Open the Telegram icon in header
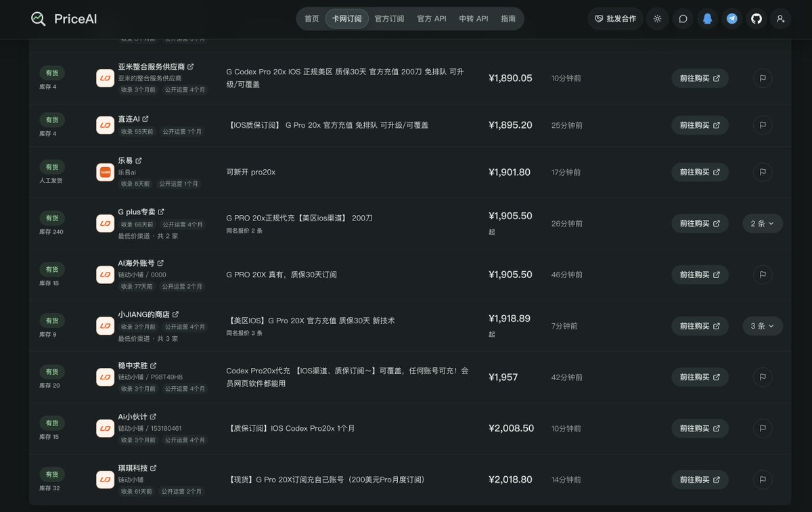 coord(732,19)
